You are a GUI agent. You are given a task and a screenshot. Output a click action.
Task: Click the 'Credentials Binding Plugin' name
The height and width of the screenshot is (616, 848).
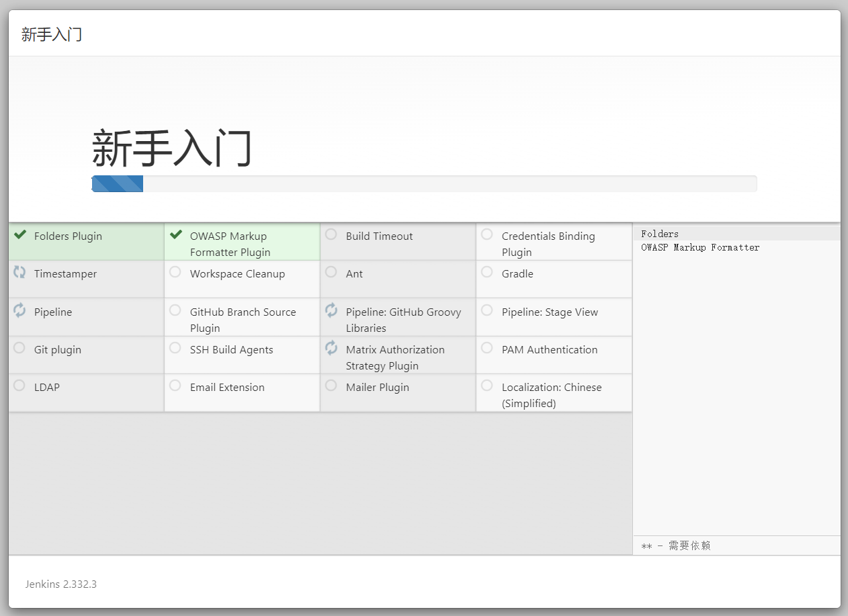[x=548, y=245]
